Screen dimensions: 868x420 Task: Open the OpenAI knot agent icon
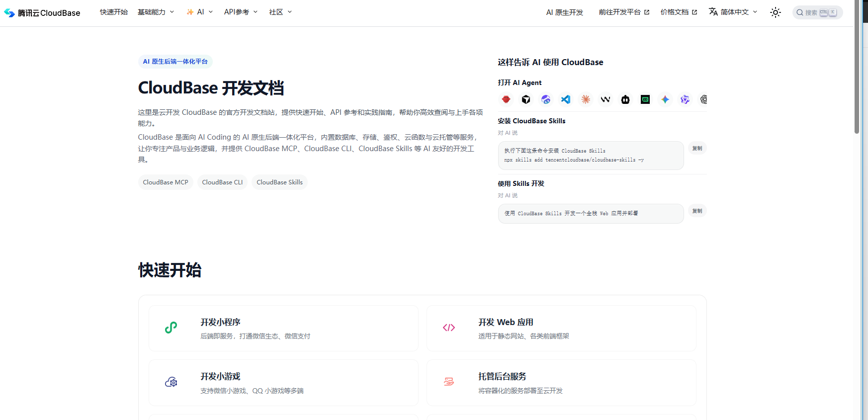coord(703,99)
